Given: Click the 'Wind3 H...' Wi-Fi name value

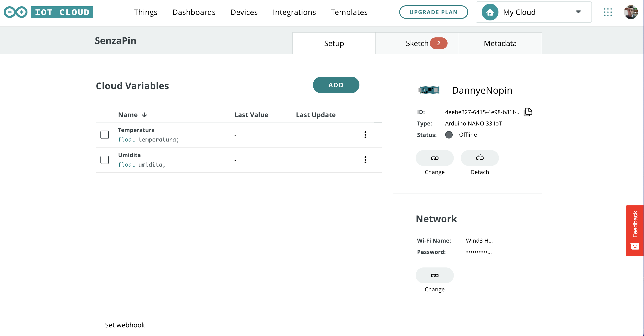Looking at the screenshot, I should click(x=479, y=240).
